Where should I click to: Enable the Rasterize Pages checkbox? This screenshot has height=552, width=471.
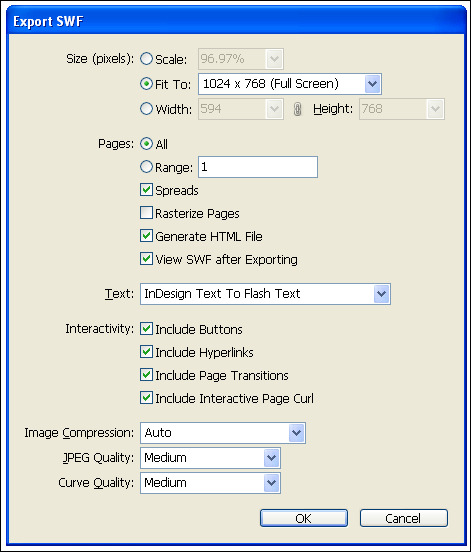tap(146, 213)
